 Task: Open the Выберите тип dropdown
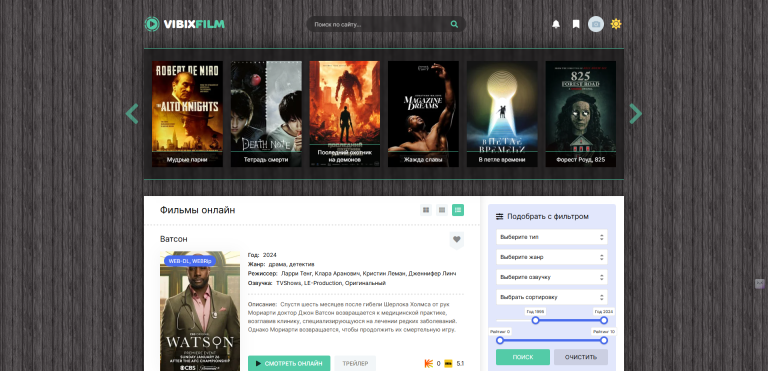click(552, 237)
